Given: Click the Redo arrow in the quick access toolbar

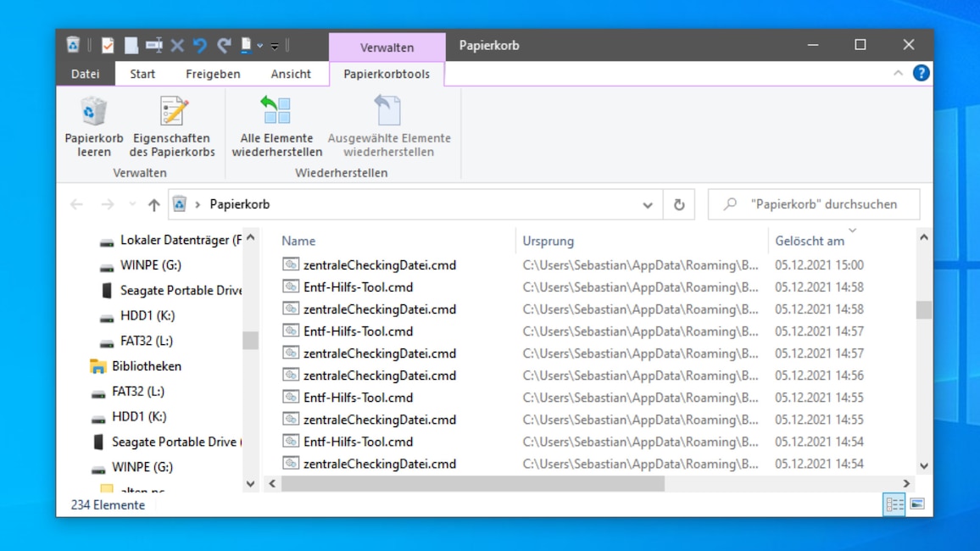Looking at the screenshot, I should [x=223, y=46].
